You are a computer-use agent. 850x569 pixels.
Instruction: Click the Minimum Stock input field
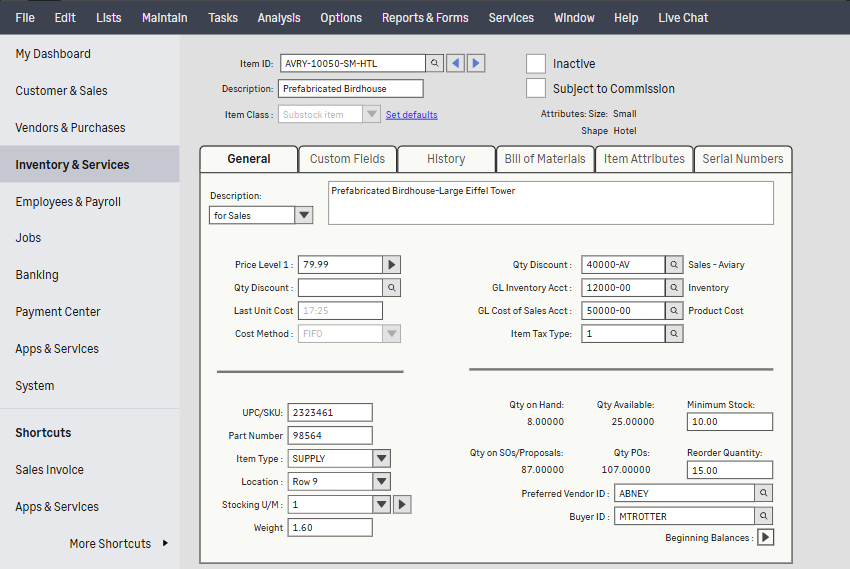pos(730,422)
